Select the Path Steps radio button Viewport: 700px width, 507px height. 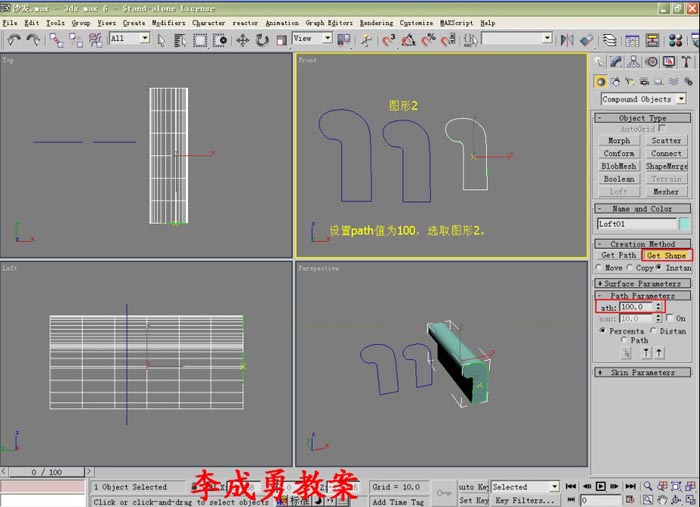624,340
